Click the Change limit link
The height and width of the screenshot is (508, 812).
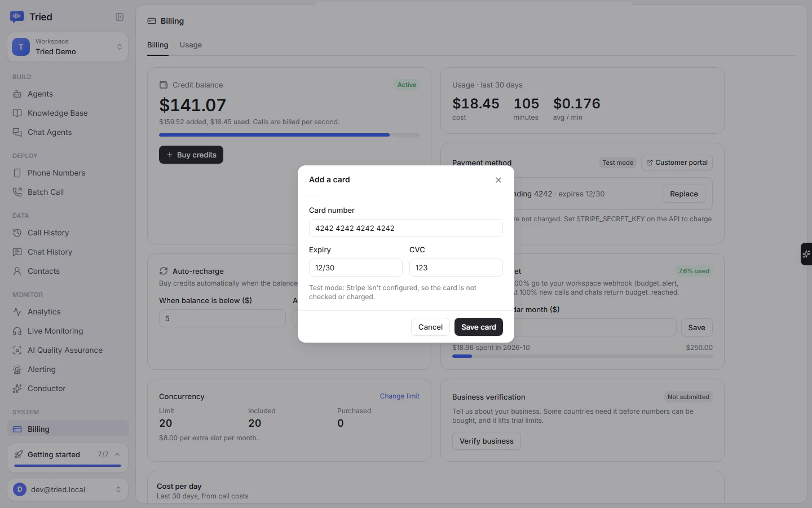[400, 396]
